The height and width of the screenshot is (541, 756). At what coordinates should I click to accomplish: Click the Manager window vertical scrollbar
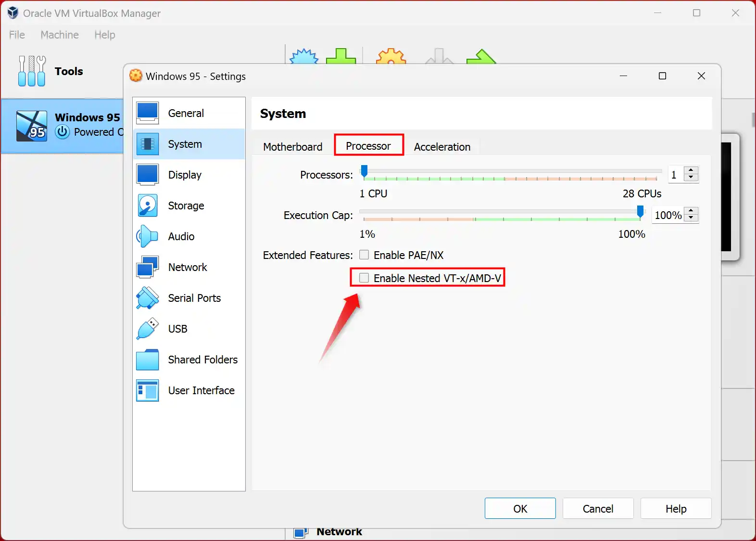click(x=753, y=119)
